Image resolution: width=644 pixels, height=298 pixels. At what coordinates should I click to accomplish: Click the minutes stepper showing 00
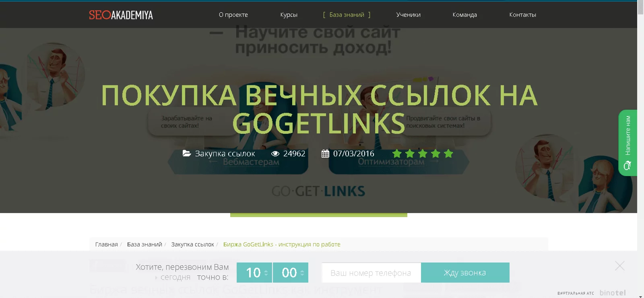[291, 273]
